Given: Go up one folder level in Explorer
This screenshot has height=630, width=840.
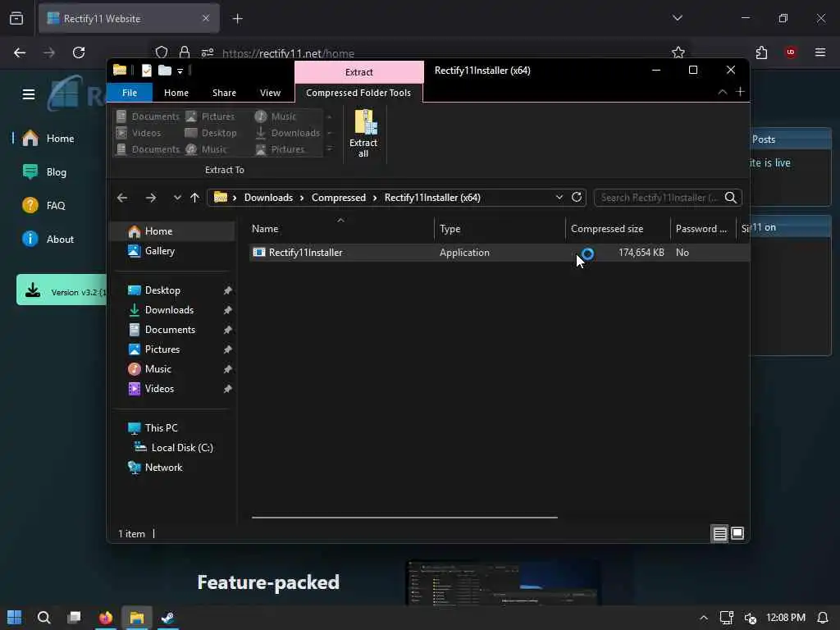Looking at the screenshot, I should (x=195, y=198).
